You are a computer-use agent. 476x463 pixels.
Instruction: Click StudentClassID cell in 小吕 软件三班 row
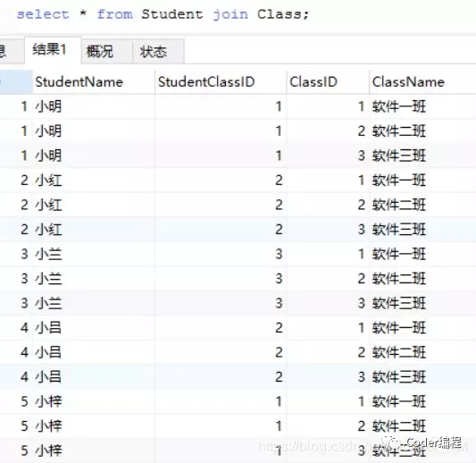pyautogui.click(x=221, y=377)
